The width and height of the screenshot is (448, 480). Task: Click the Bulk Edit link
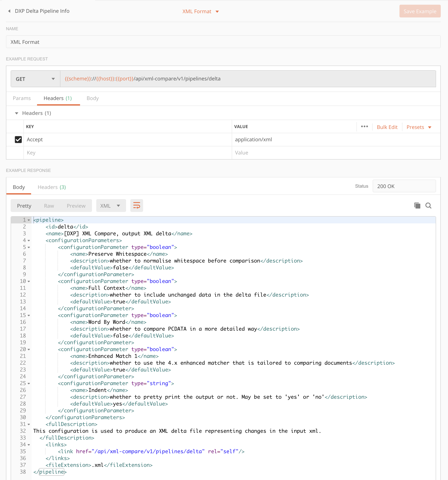[387, 127]
